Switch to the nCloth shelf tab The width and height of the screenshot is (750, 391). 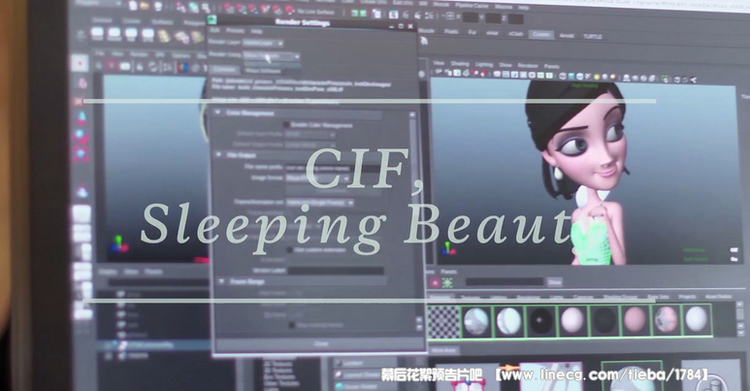point(515,34)
